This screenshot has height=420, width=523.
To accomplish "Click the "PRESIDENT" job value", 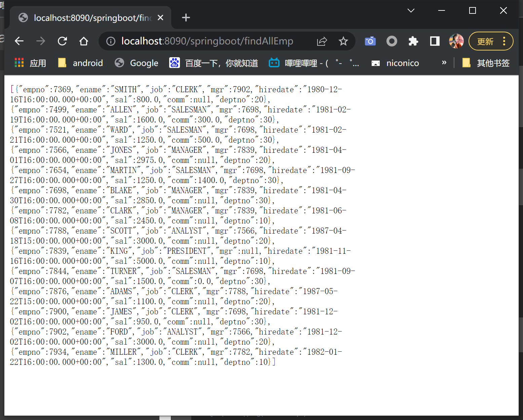I will (x=187, y=251).
